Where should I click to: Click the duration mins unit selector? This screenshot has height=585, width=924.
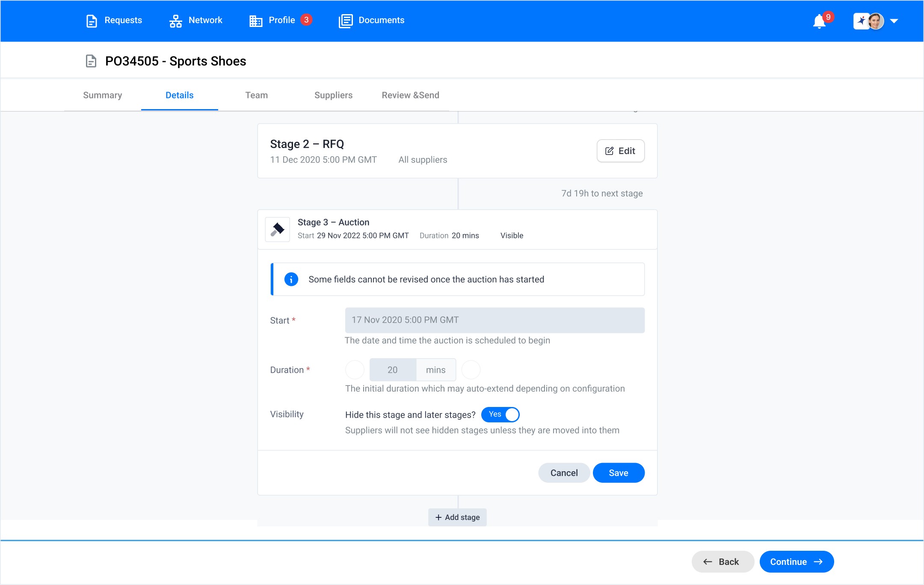[435, 370]
